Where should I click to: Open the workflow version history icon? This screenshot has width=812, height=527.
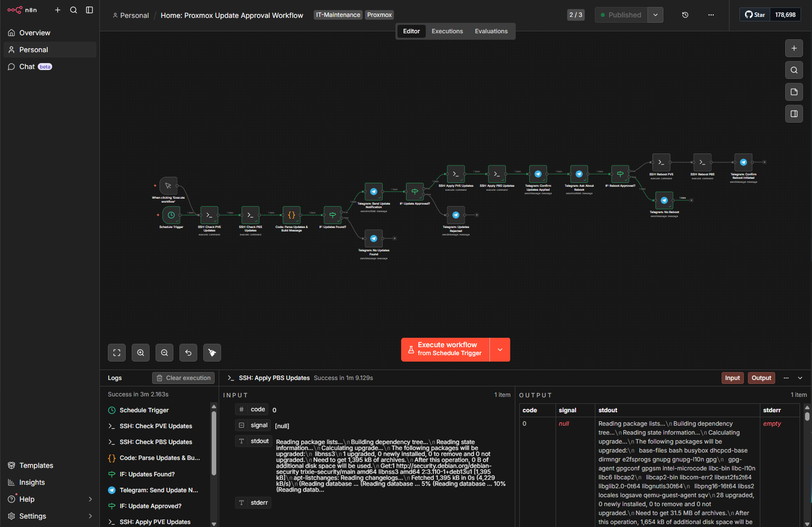point(685,15)
